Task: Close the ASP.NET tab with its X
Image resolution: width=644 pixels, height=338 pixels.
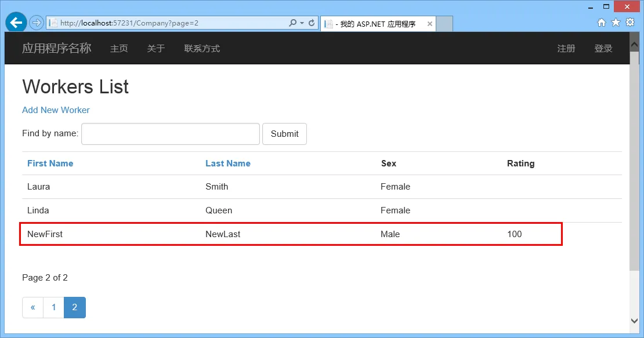Action: point(430,24)
